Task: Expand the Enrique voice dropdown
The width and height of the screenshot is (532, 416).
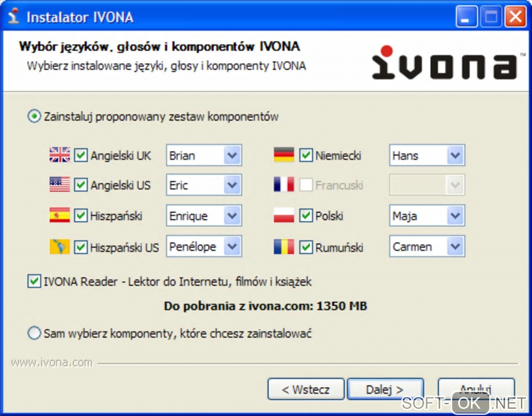Action: pyautogui.click(x=204, y=216)
